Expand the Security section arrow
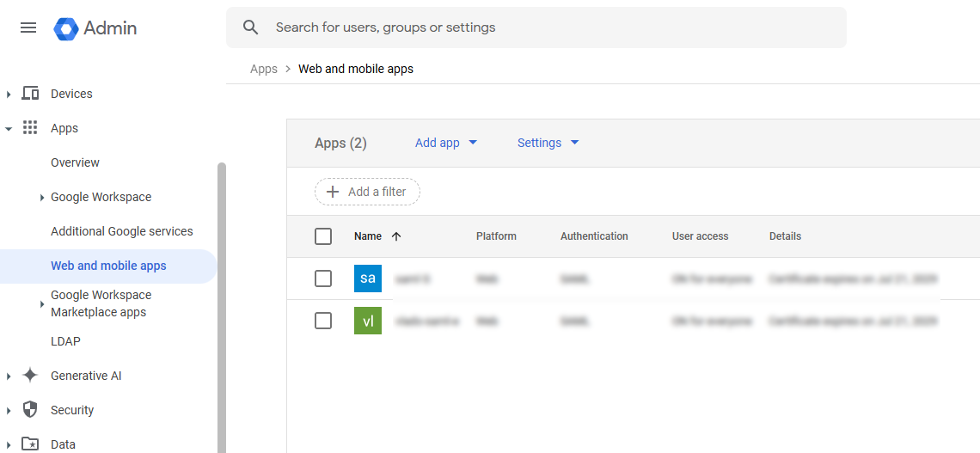The width and height of the screenshot is (980, 453). click(x=9, y=411)
